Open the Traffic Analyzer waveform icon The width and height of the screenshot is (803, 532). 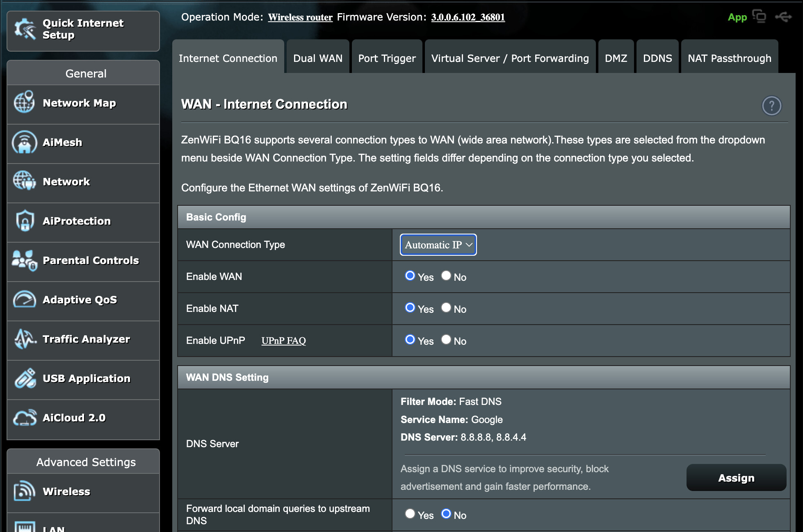[x=25, y=339]
